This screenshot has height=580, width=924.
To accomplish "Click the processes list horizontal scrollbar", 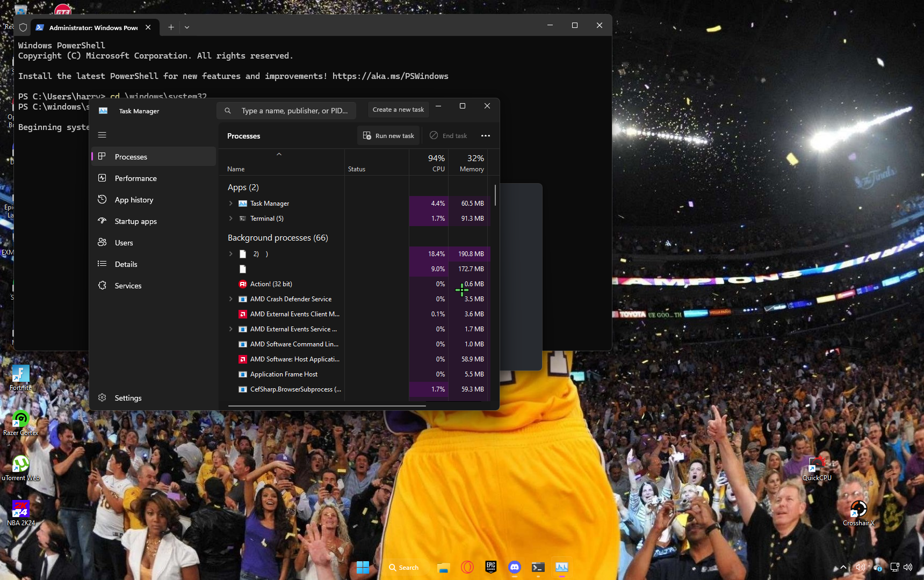I will pyautogui.click(x=327, y=405).
